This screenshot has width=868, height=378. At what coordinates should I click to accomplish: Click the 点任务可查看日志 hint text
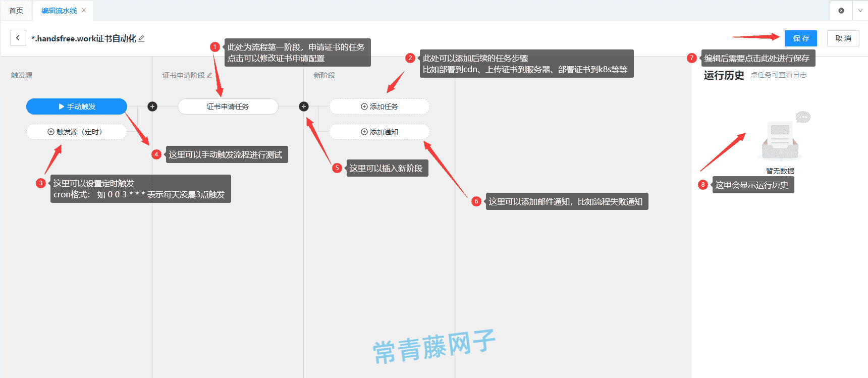tap(779, 75)
